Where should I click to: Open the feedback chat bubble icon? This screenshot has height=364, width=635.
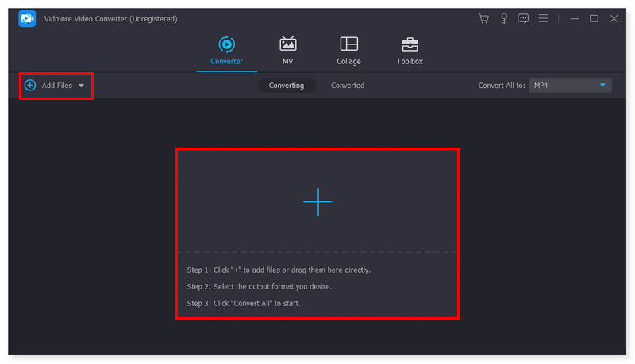(523, 18)
